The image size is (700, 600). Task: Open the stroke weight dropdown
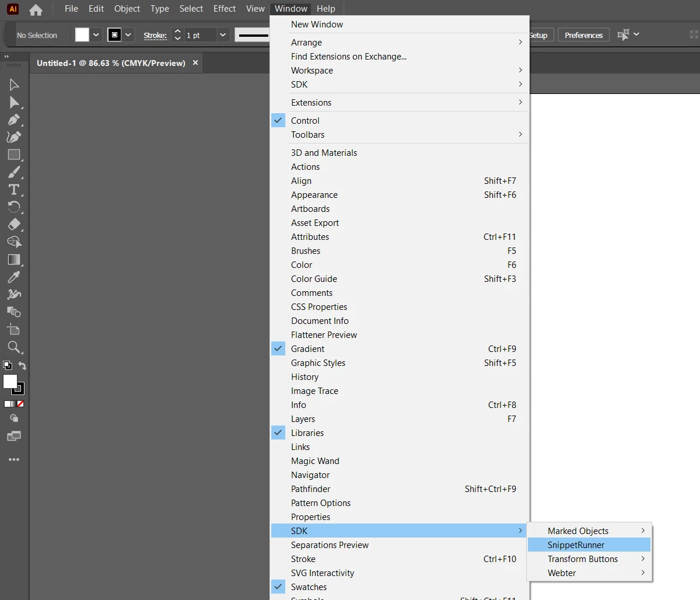click(x=222, y=35)
